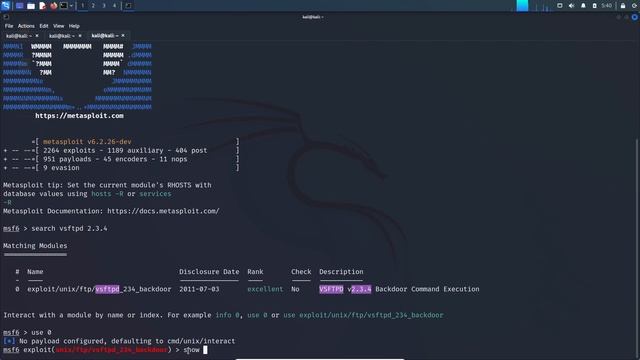Click the display tray icon
The image size is (640, 360).
[x=560, y=6]
